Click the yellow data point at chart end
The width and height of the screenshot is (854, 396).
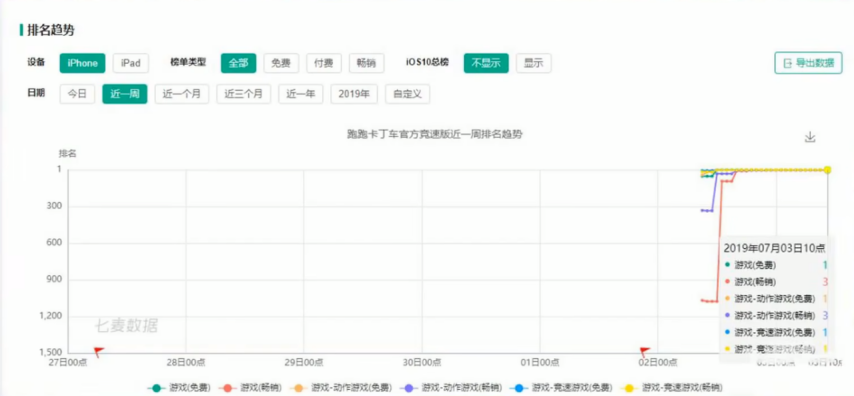click(x=827, y=170)
